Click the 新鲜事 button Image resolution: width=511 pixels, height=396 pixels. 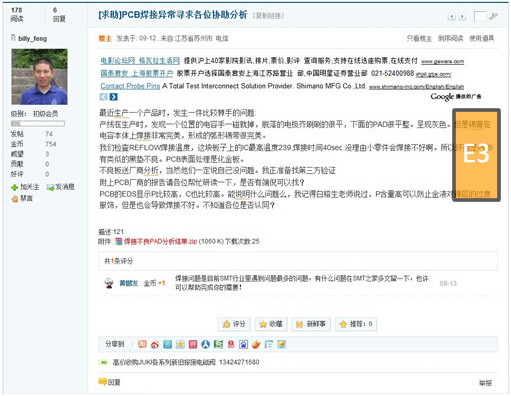coord(311,324)
